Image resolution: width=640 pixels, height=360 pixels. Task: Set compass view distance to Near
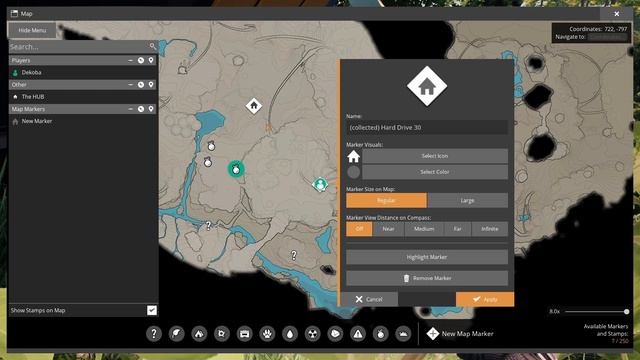[x=388, y=229]
